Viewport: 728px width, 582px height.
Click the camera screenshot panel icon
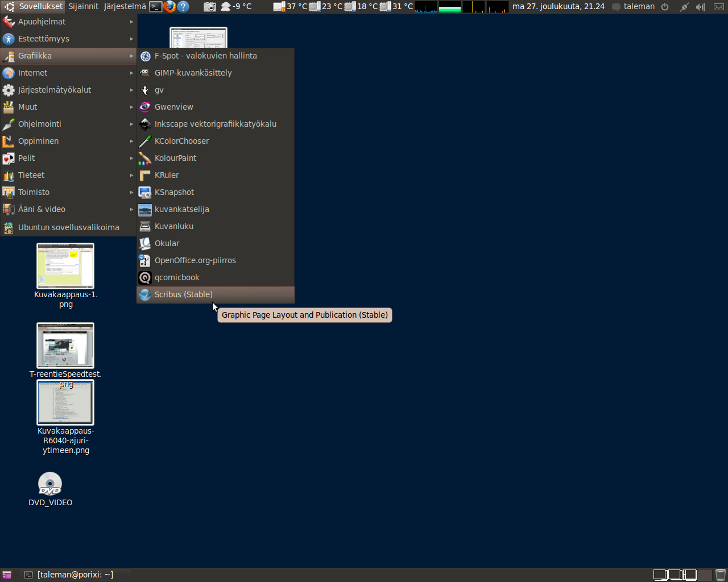[210, 6]
